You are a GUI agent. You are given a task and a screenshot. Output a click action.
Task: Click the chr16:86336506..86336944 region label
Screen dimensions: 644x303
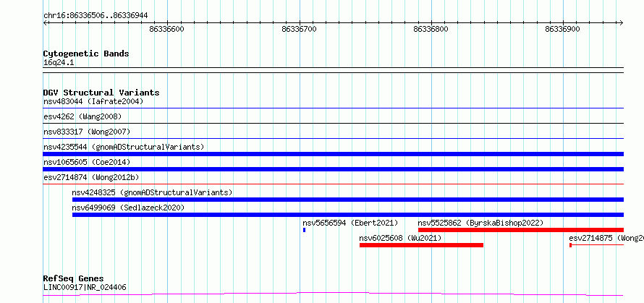(x=96, y=16)
